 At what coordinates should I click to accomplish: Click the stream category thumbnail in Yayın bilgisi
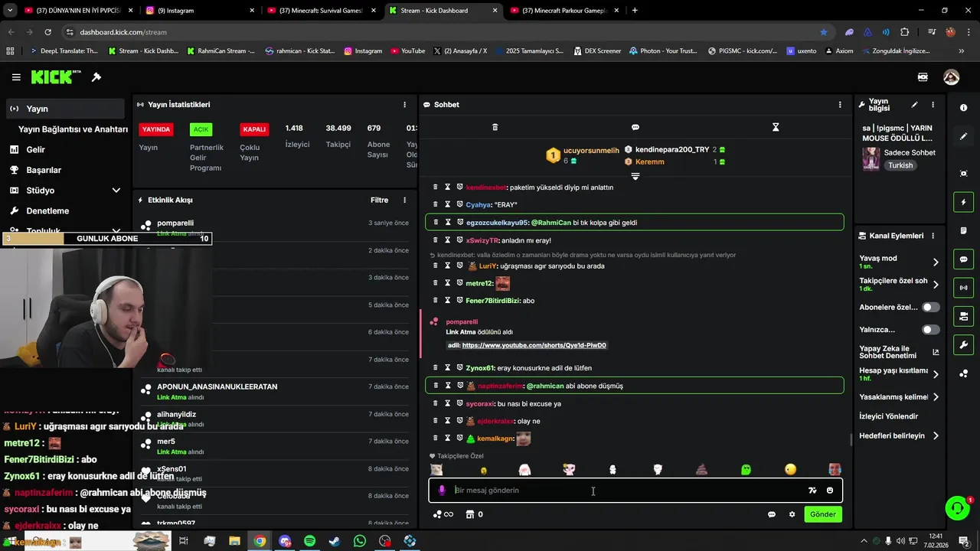tap(871, 158)
